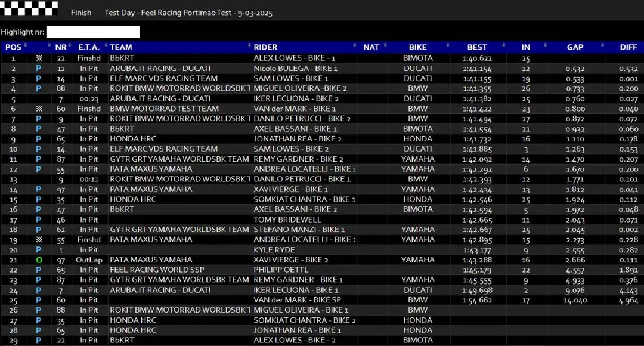
Task: Click pit icon in SAM LOWES BIKE 1 row
Action: tap(39, 79)
